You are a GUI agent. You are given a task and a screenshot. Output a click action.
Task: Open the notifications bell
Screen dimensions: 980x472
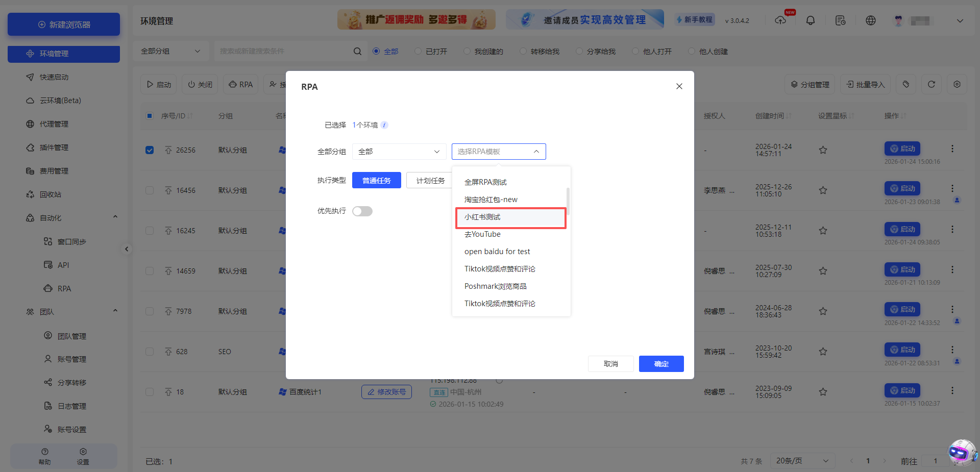pyautogui.click(x=810, y=20)
